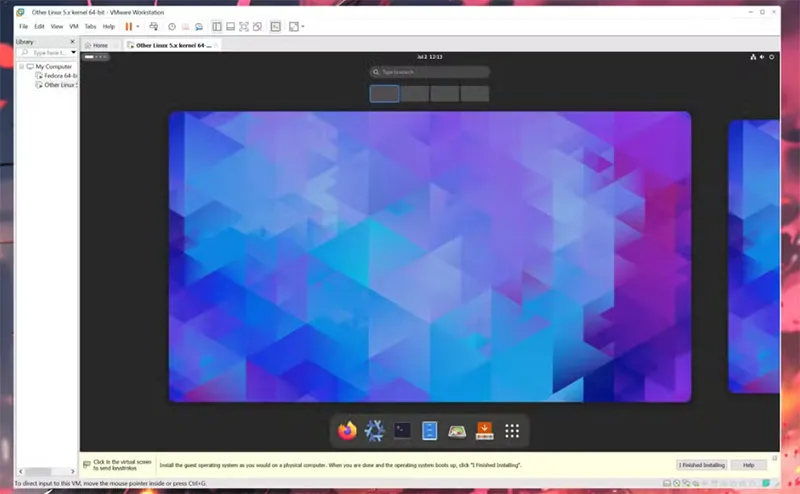
Task: Click the main workspace desktop preview
Action: click(x=430, y=257)
